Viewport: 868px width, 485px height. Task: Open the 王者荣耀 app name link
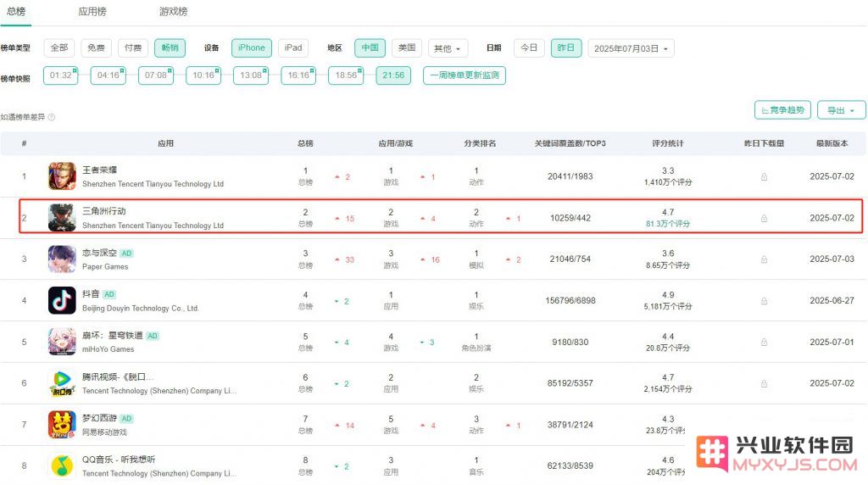(100, 170)
